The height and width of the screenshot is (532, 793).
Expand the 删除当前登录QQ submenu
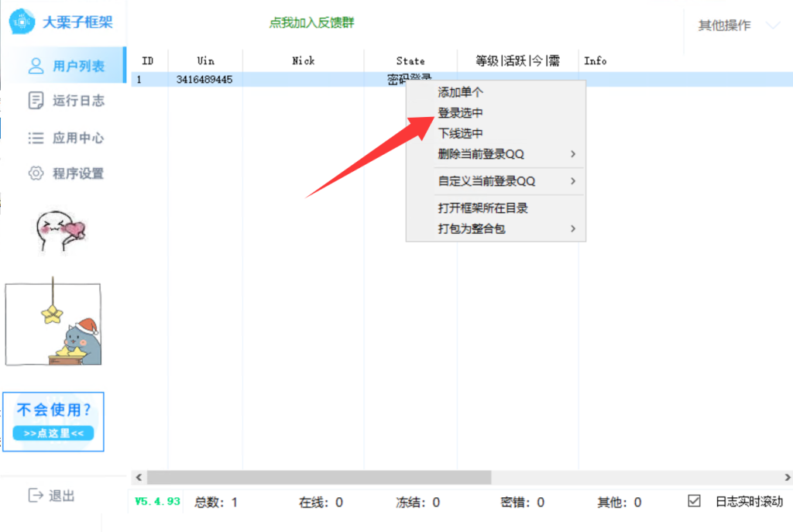pyautogui.click(x=572, y=154)
